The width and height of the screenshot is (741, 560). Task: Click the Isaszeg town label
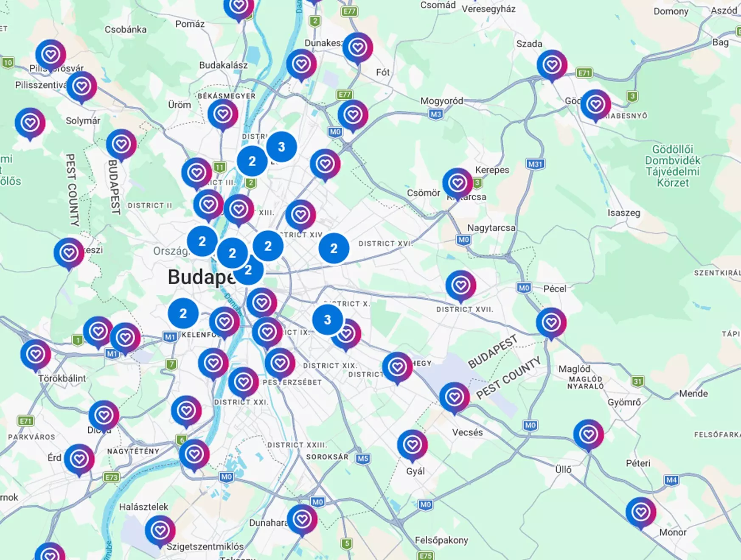tap(623, 213)
